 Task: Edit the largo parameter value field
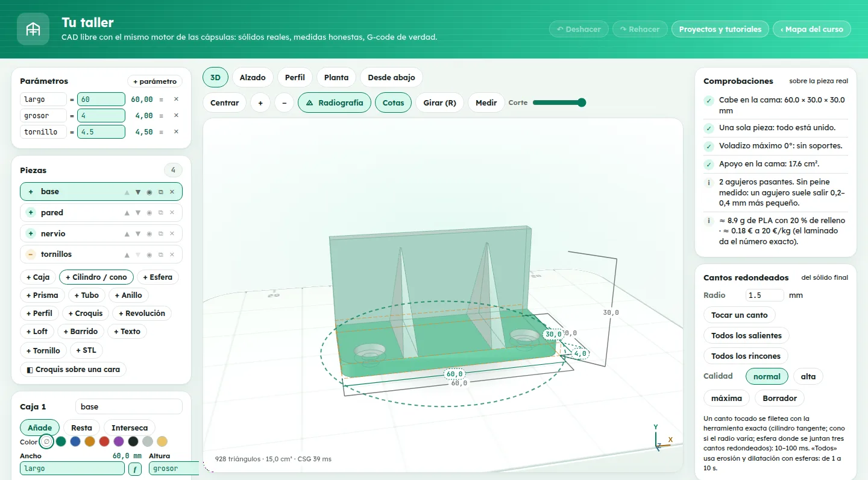[x=101, y=99]
